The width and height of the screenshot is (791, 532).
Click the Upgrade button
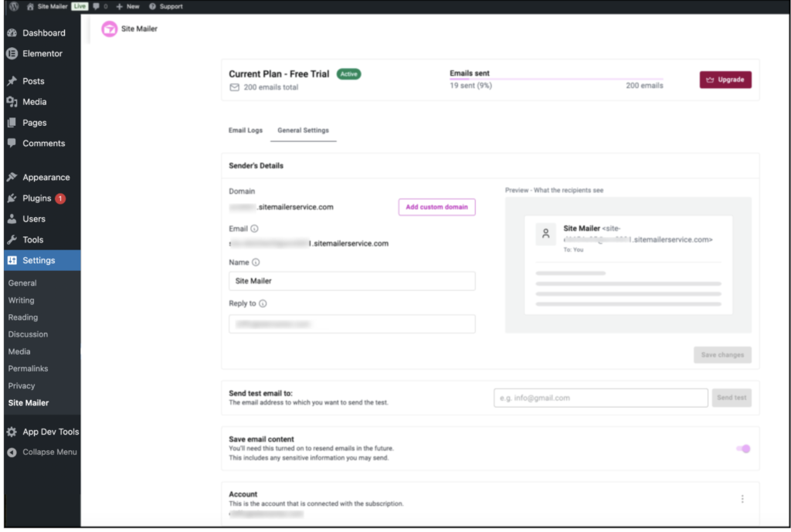tap(725, 80)
